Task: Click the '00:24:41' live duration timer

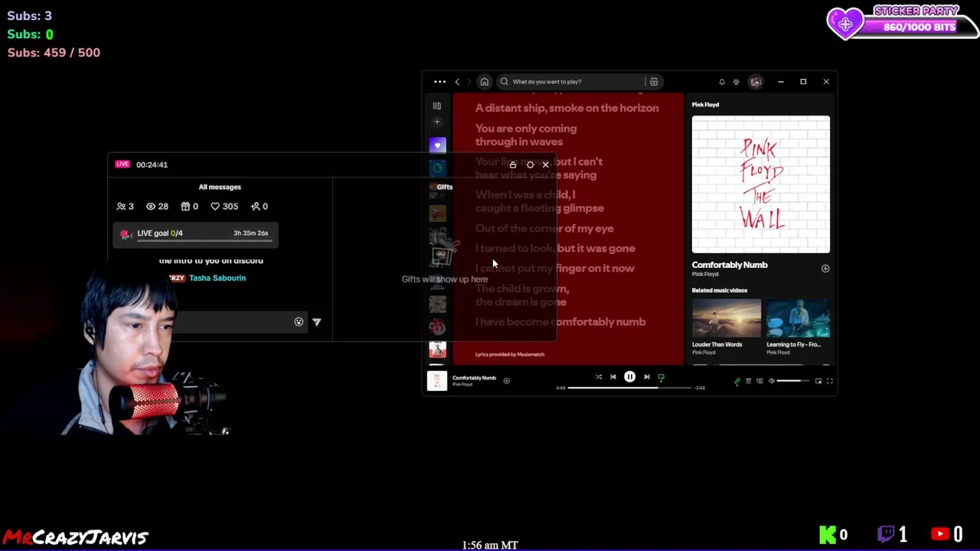Action: coord(152,165)
